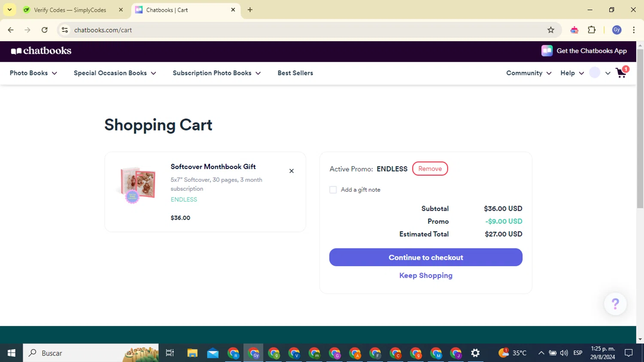This screenshot has width=644, height=362.
Task: Expand the Photo Books menu
Action: click(x=33, y=73)
